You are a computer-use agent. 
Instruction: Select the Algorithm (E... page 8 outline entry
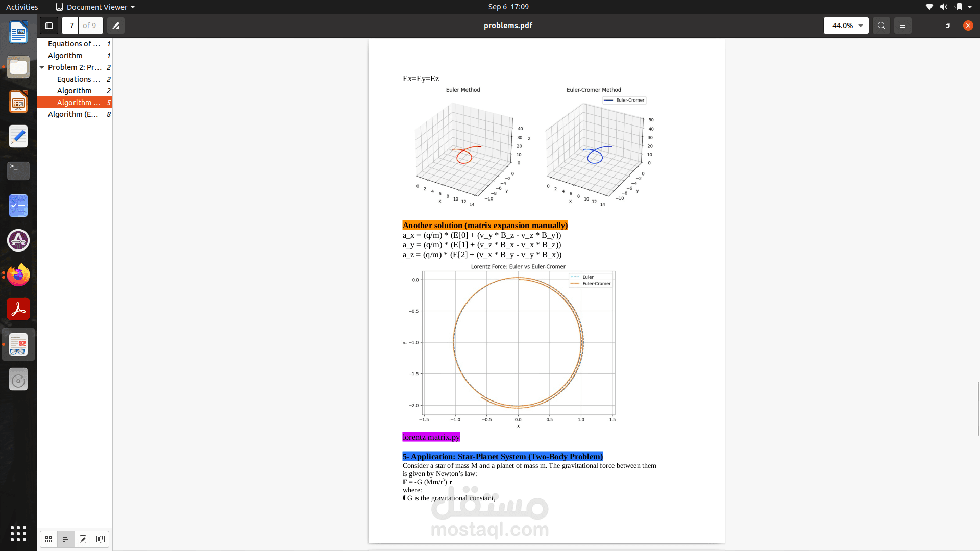tap(73, 114)
